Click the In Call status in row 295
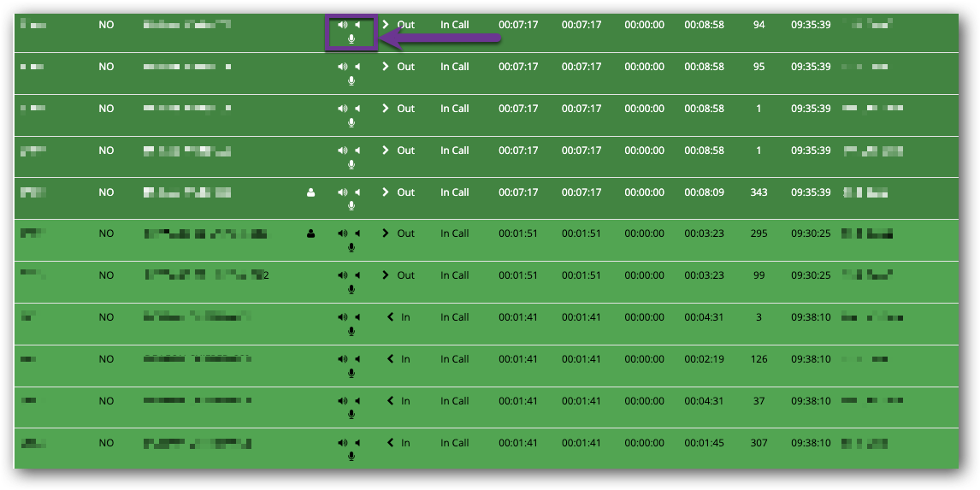Screen dimensions: 980x490 454,233
